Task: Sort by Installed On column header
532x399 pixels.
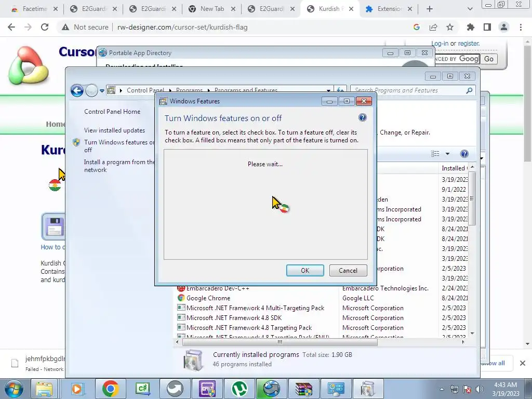Action: pyautogui.click(x=454, y=168)
